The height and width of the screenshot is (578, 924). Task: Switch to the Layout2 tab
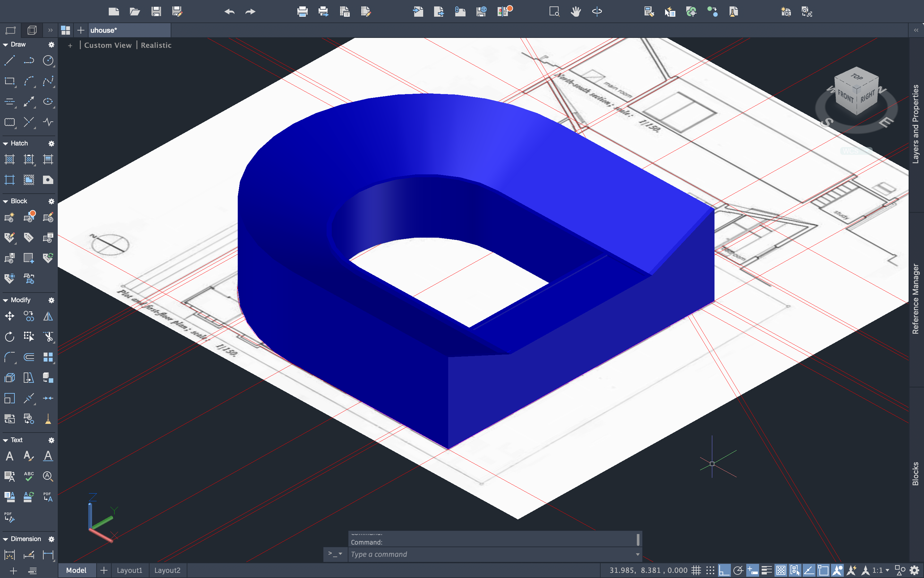click(167, 570)
